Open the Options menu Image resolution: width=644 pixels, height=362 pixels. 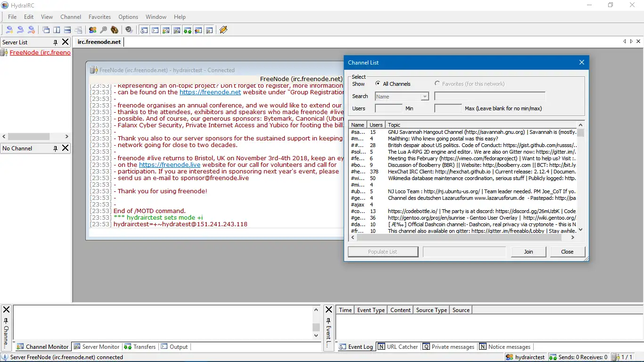coord(128,16)
